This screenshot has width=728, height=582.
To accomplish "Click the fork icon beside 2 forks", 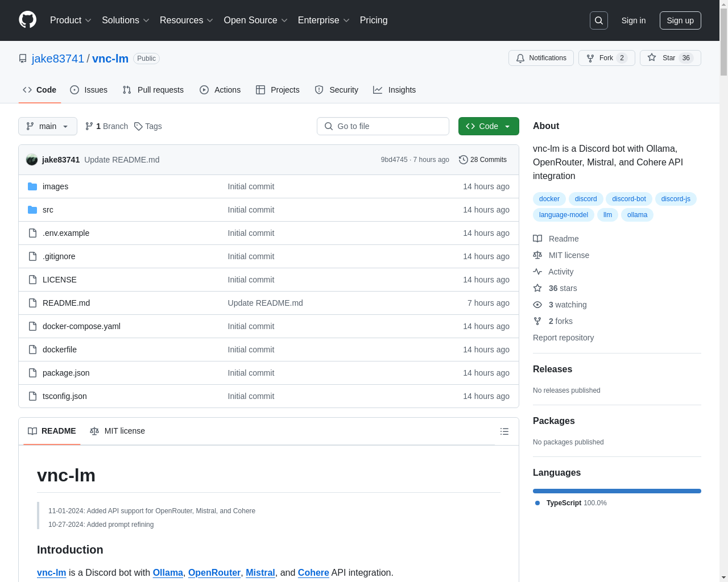I will [537, 321].
